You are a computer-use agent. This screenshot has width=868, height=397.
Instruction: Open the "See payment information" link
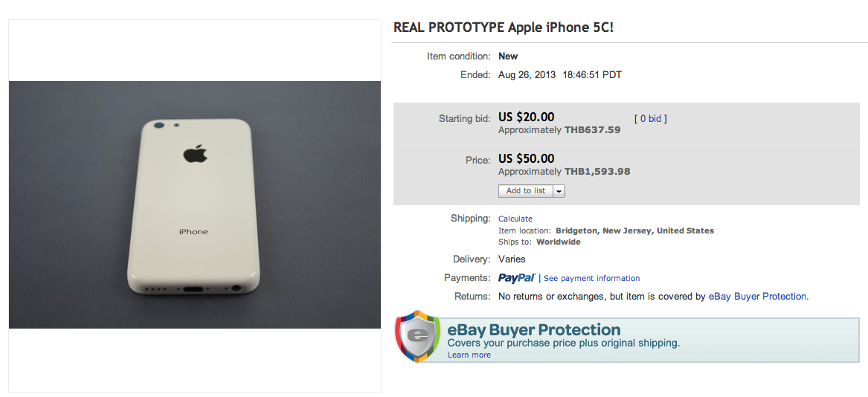(591, 279)
